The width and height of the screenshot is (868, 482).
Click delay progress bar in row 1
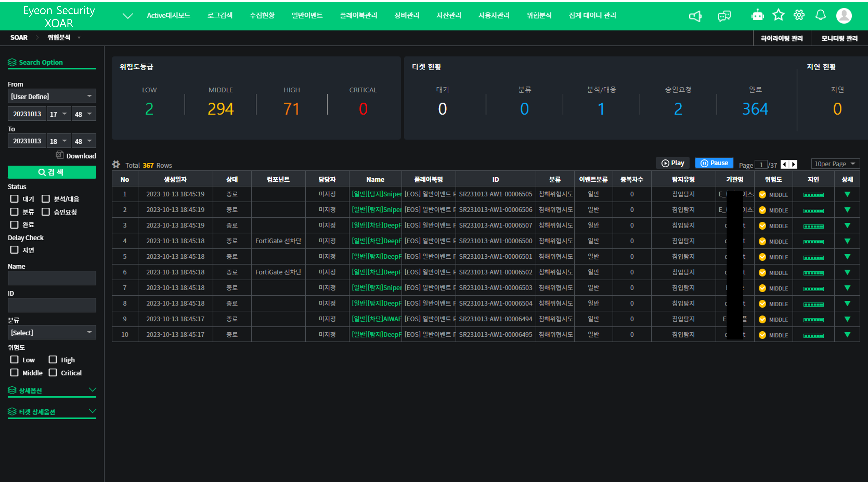click(813, 195)
